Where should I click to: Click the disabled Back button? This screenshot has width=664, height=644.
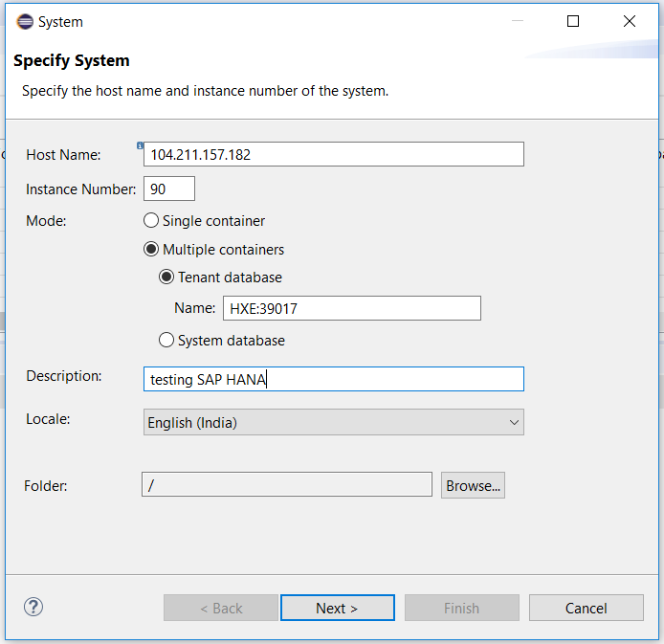tap(221, 608)
